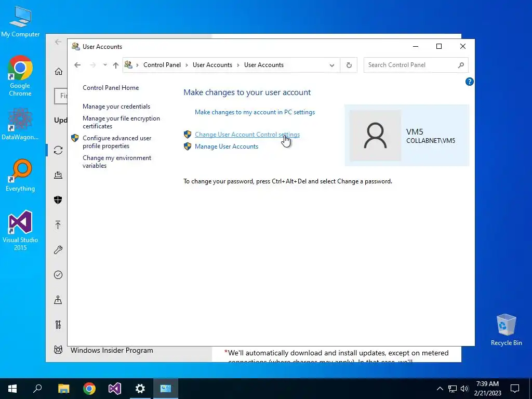Click back arrow in Settings window
This screenshot has width=532, height=399.
coord(58,42)
